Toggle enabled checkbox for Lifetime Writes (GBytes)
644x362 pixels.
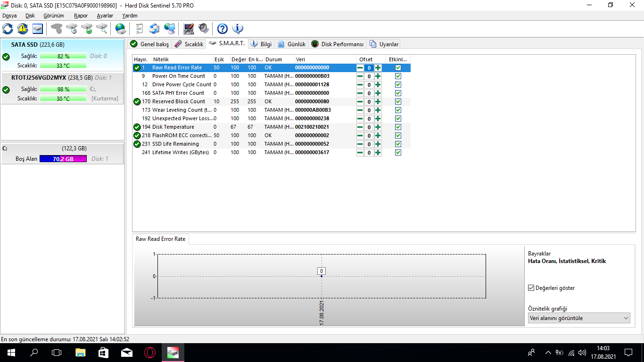coord(398,153)
